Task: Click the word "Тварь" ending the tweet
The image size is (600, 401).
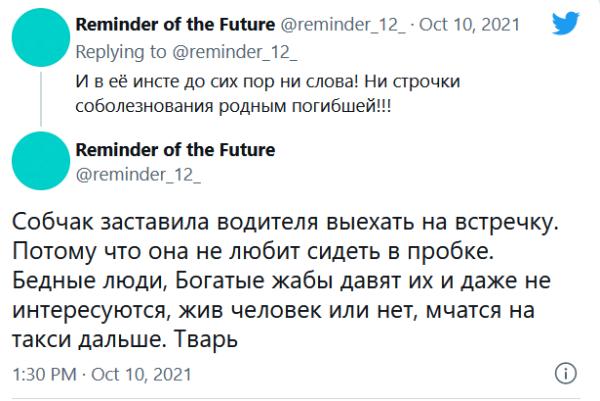Action: pyautogui.click(x=206, y=339)
